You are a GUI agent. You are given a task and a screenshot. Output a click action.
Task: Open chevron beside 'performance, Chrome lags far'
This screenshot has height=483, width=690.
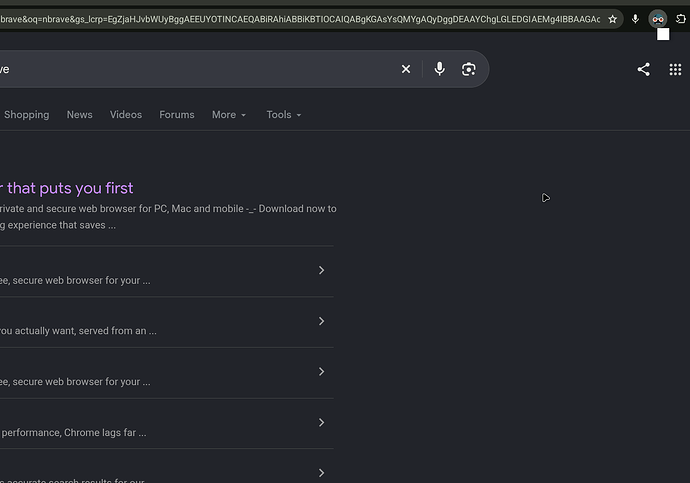point(322,422)
